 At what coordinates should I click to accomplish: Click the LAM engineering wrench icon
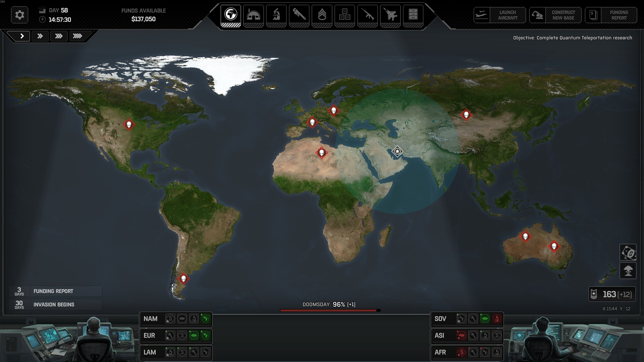pyautogui.click(x=194, y=352)
